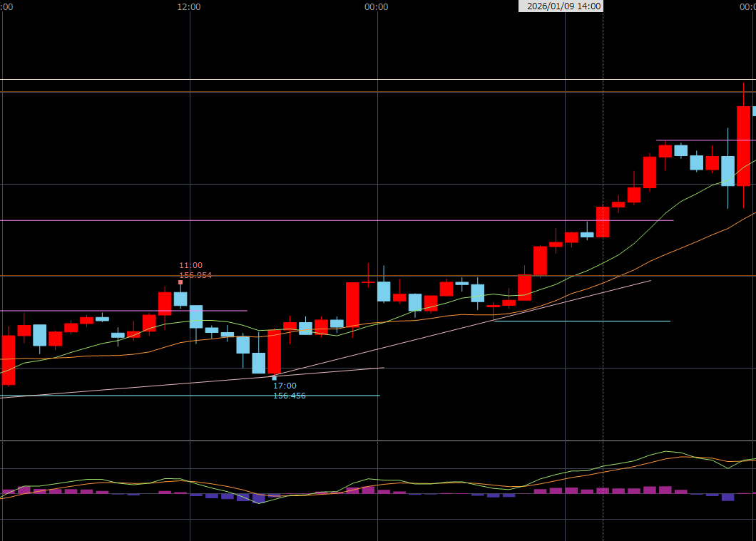This screenshot has height=541, width=756.
Task: Click the purple horizontal line beneath the 11:00 candle
Action: [x=107, y=311]
